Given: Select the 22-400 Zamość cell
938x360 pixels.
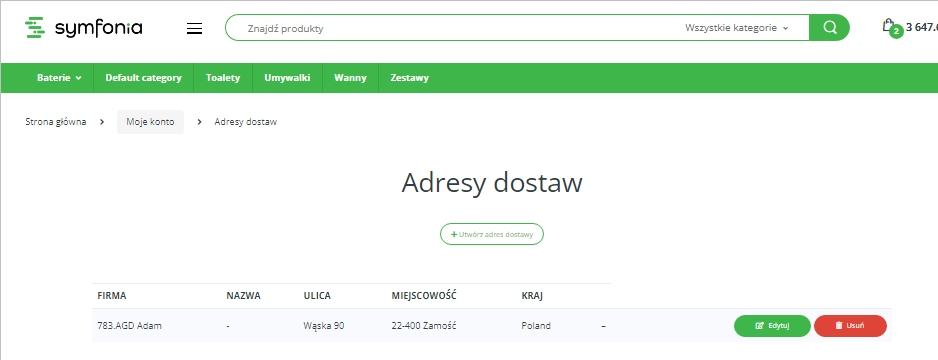Looking at the screenshot, I should click(424, 326).
